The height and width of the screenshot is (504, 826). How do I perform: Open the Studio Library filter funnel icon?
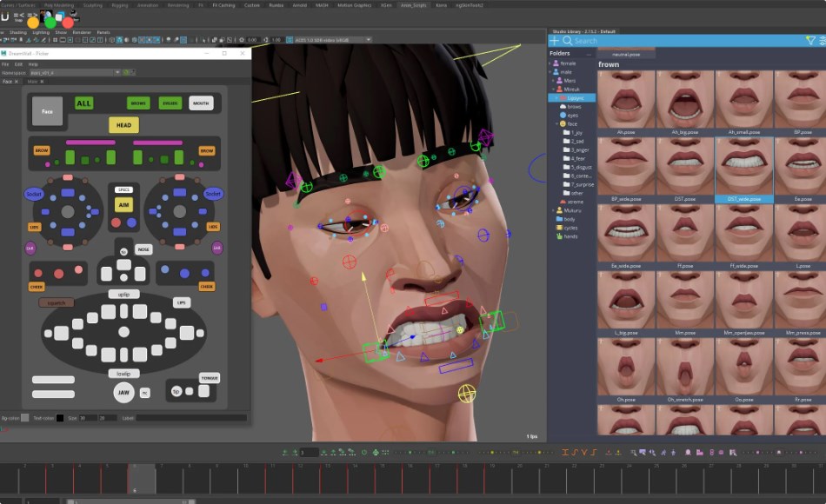pos(811,41)
